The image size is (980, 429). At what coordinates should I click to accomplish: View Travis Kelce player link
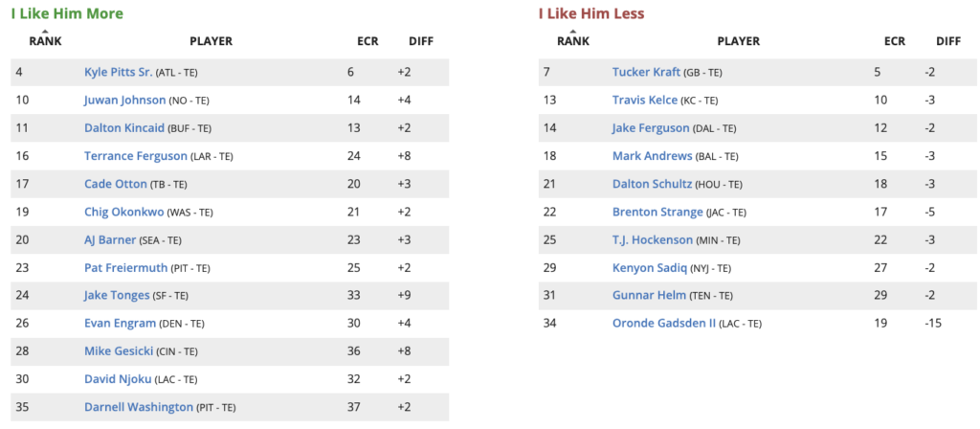[645, 100]
